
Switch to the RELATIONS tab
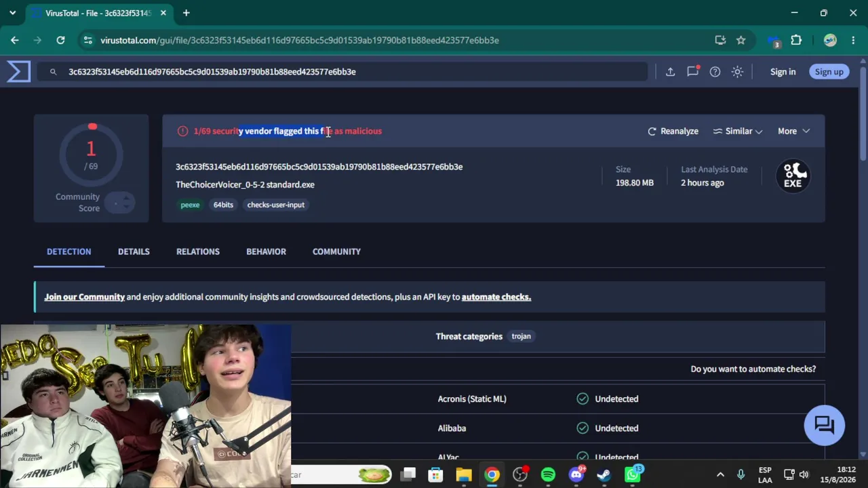[x=198, y=251]
